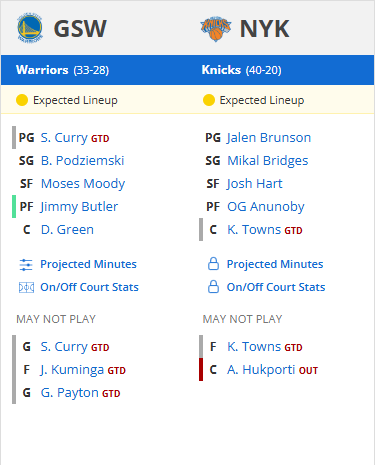Open Jalen Brunson's player profile
375x465 pixels.
click(x=269, y=138)
